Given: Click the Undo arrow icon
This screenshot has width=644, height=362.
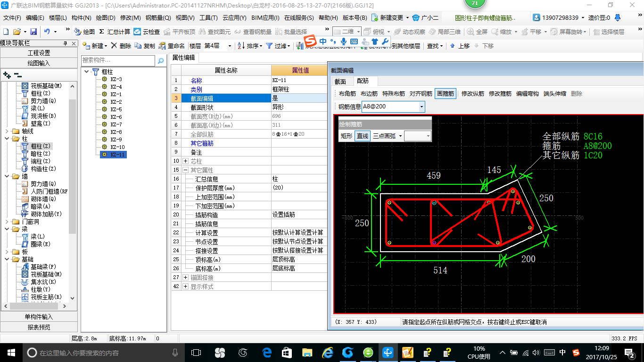Looking at the screenshot, I should click(47, 32).
